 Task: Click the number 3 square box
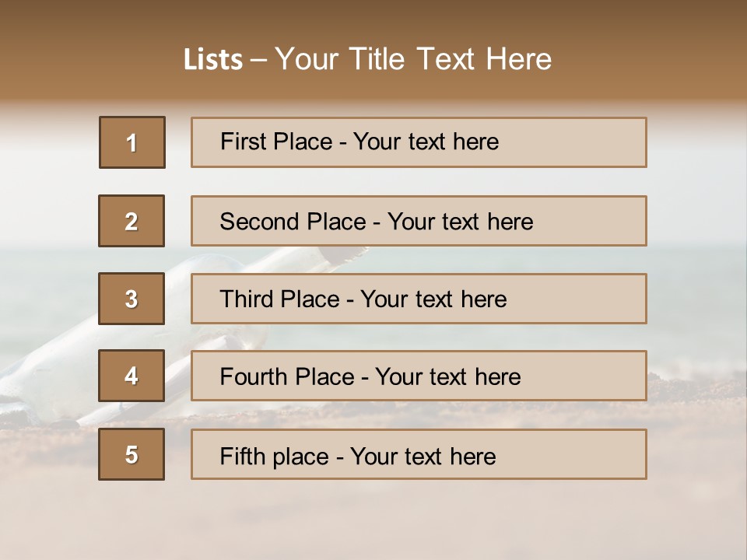[132, 299]
